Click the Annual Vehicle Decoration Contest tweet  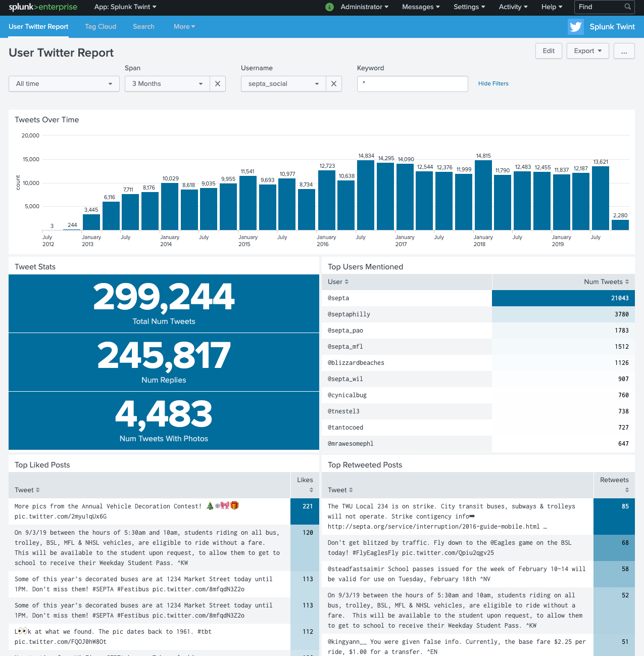point(149,511)
